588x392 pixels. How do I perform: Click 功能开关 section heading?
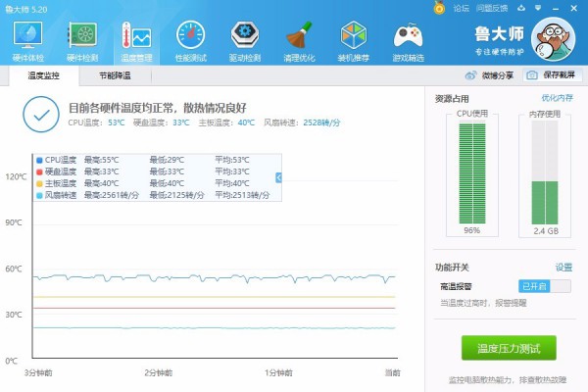pyautogui.click(x=452, y=268)
